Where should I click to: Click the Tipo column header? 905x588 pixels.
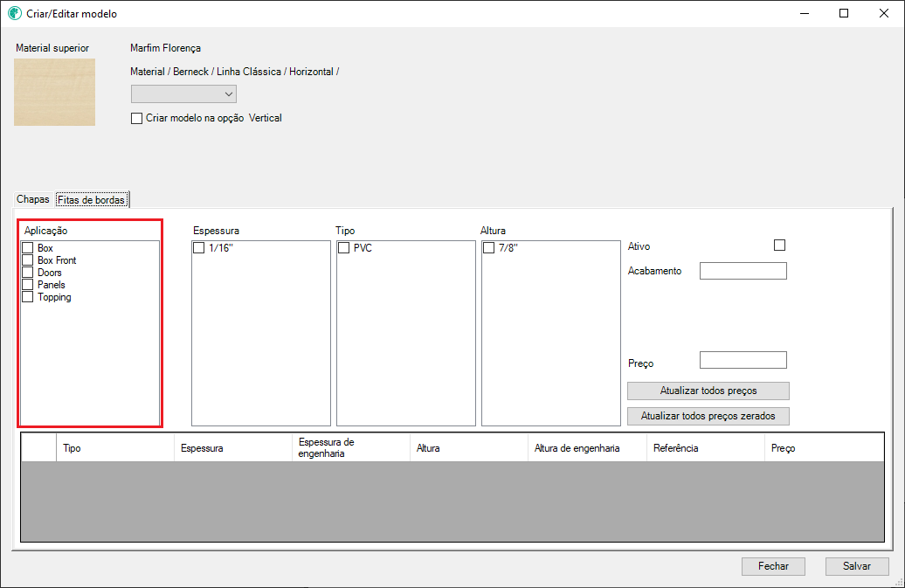[114, 448]
